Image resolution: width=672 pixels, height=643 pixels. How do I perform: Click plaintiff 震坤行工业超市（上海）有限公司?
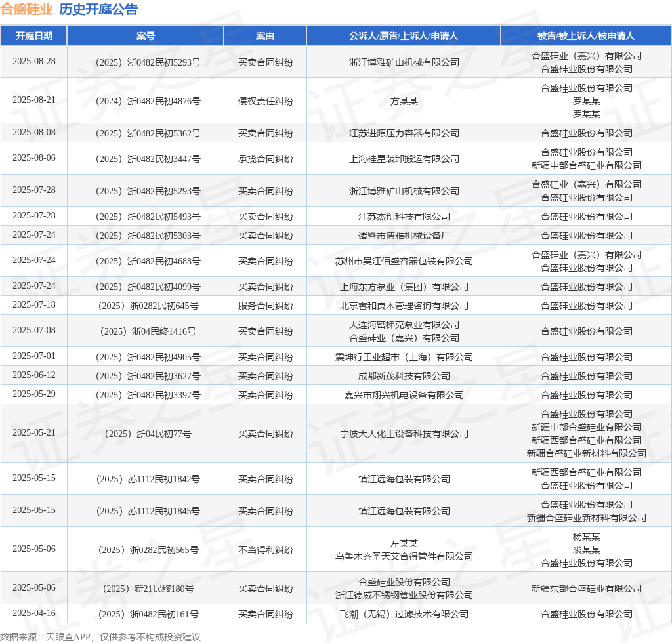(x=404, y=358)
